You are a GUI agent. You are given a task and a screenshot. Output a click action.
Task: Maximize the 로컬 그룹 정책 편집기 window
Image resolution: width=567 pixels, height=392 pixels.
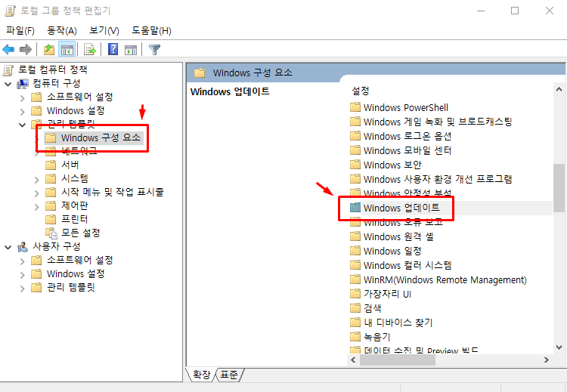point(515,11)
